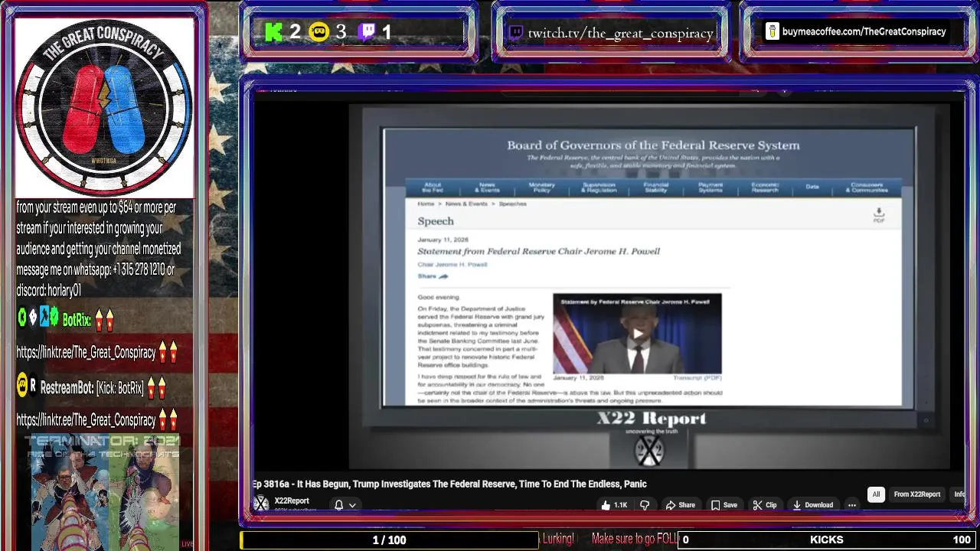The width and height of the screenshot is (980, 551).
Task: Open the X22Report channel name
Action: click(292, 500)
